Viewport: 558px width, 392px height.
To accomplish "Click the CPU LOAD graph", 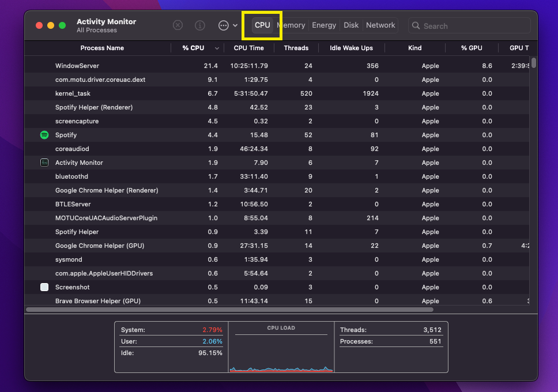I will pos(281,347).
